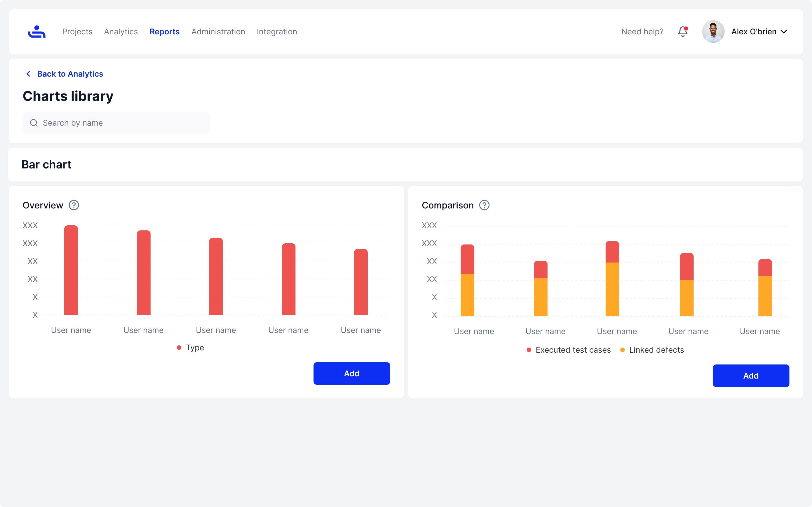Click the back arrow chevron icon
812x507 pixels.
point(28,74)
